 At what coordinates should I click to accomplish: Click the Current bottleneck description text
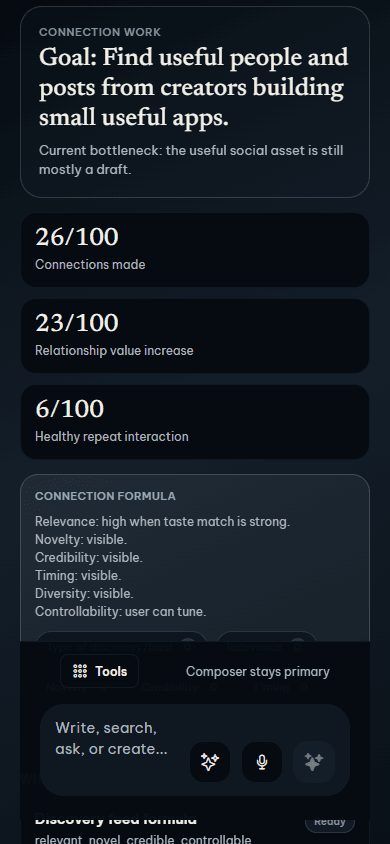(191, 160)
